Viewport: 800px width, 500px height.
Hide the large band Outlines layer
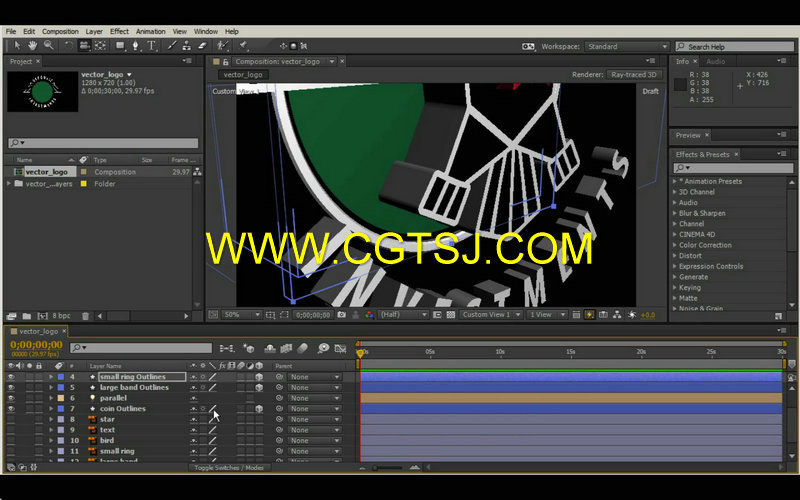pos(11,388)
